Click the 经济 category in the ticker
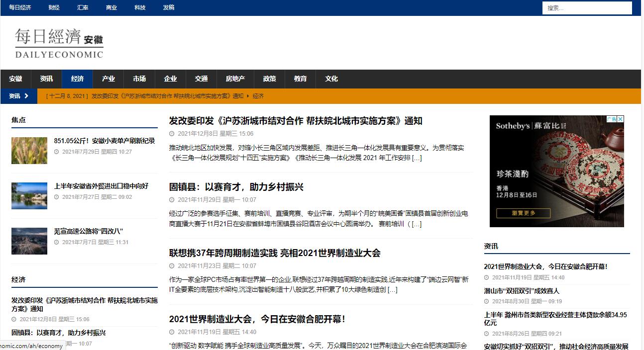Image resolution: width=644 pixels, height=350 pixels. tap(258, 96)
